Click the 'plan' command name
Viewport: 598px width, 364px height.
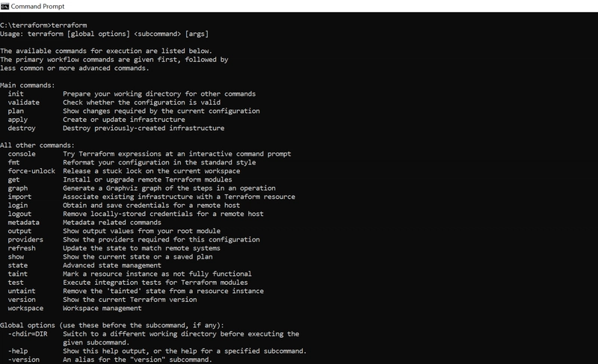click(16, 111)
